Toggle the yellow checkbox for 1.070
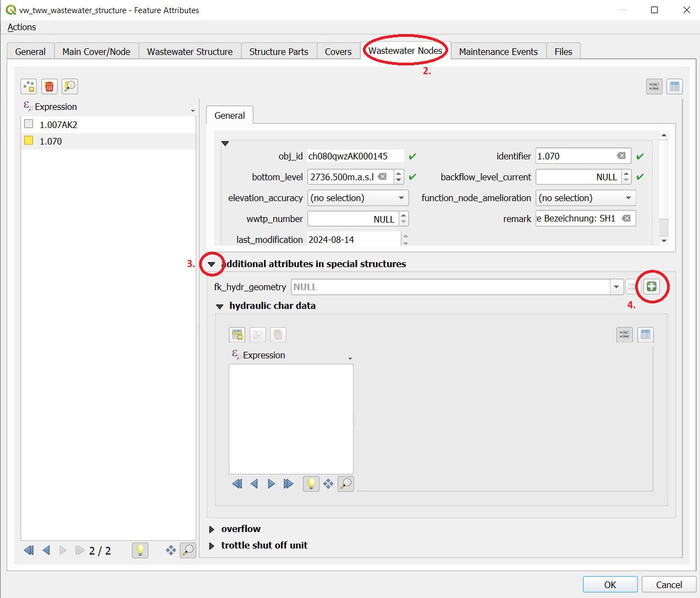The height and width of the screenshot is (598, 700). (29, 141)
